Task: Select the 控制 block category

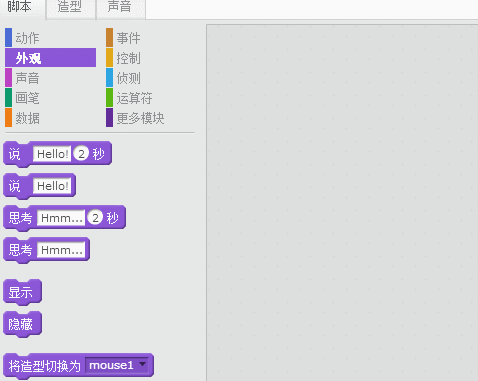Action: [124, 58]
